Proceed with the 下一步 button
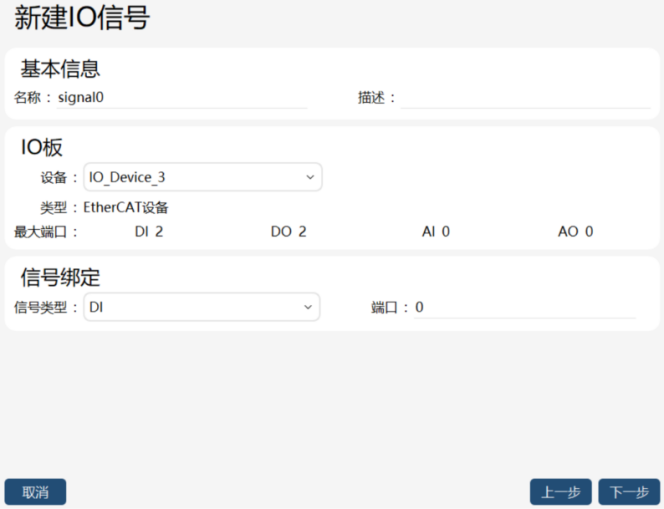The width and height of the screenshot is (664, 509). point(629,492)
